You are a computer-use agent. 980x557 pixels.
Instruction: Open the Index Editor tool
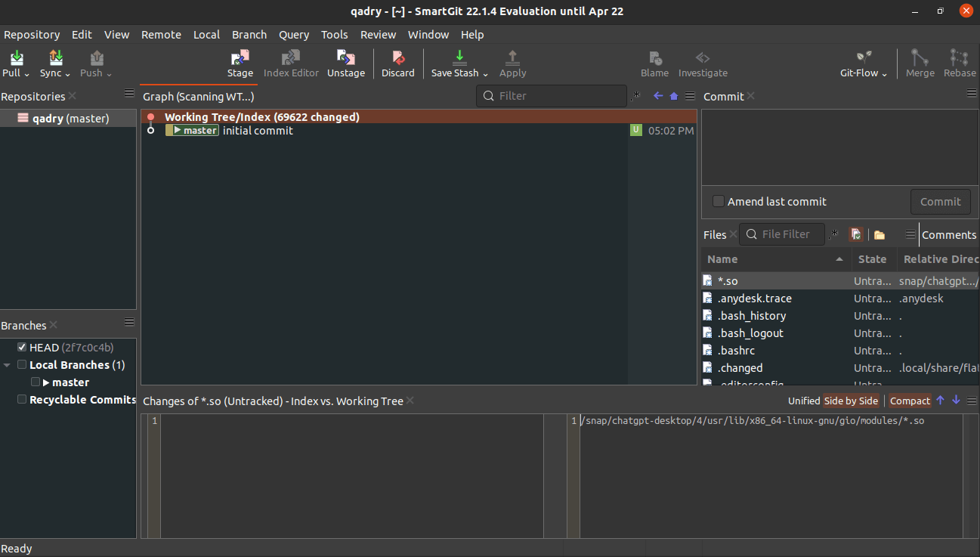[291, 57]
